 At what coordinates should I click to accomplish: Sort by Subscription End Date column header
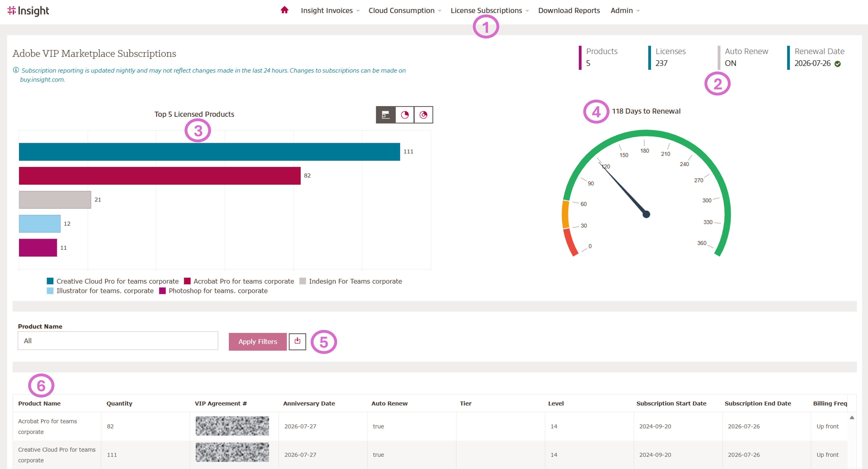coord(758,403)
